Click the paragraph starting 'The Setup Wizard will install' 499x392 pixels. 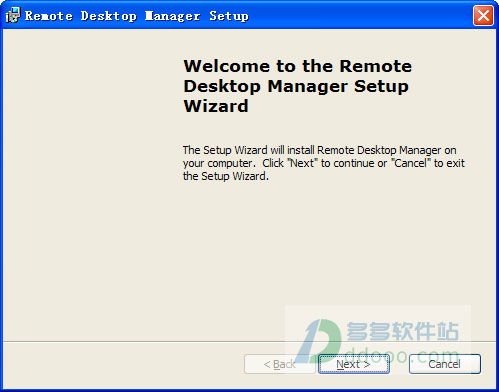pos(323,163)
